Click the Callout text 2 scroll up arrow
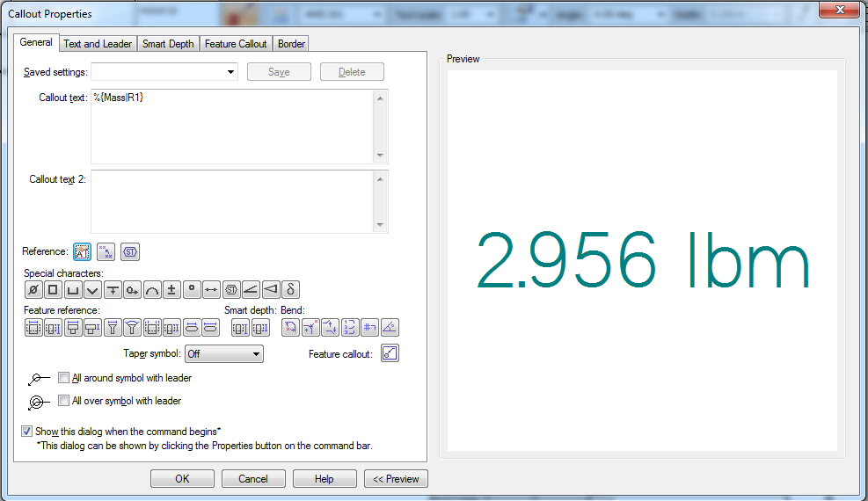 coord(380,179)
